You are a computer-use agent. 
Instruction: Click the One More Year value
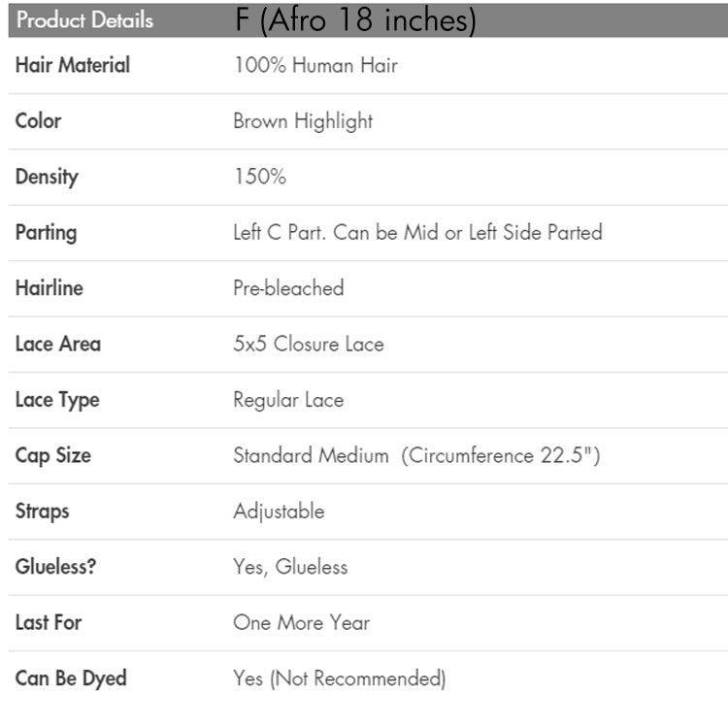coord(301,622)
